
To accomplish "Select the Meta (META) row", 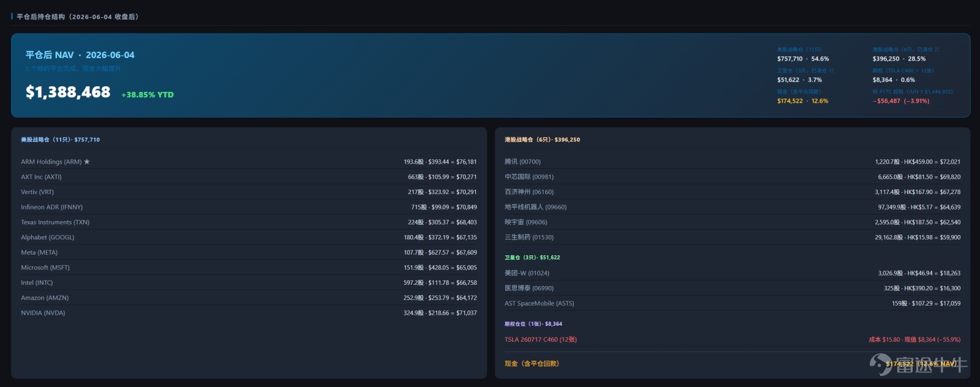I will [249, 252].
